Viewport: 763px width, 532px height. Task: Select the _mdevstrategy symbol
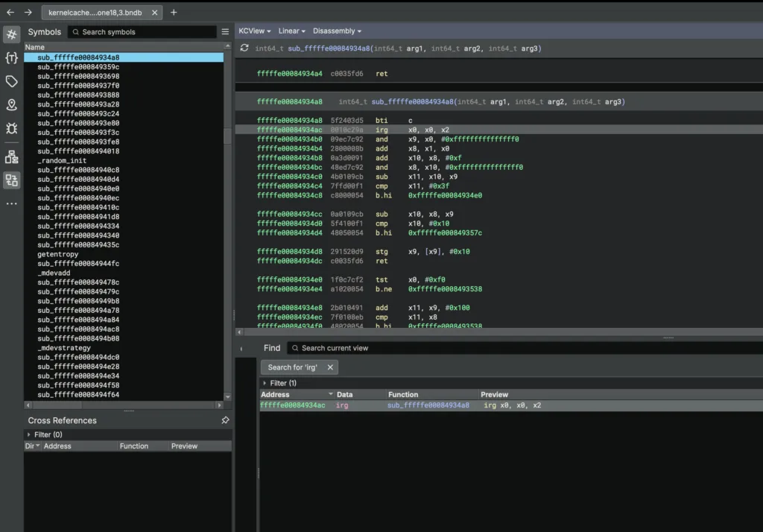click(x=64, y=348)
